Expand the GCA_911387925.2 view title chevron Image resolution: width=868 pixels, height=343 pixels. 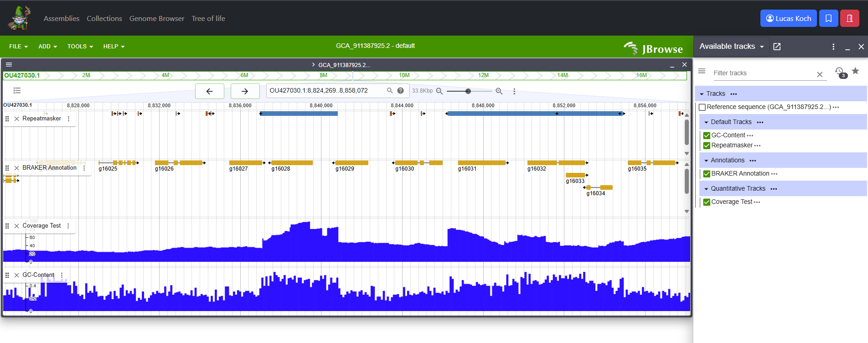click(313, 65)
